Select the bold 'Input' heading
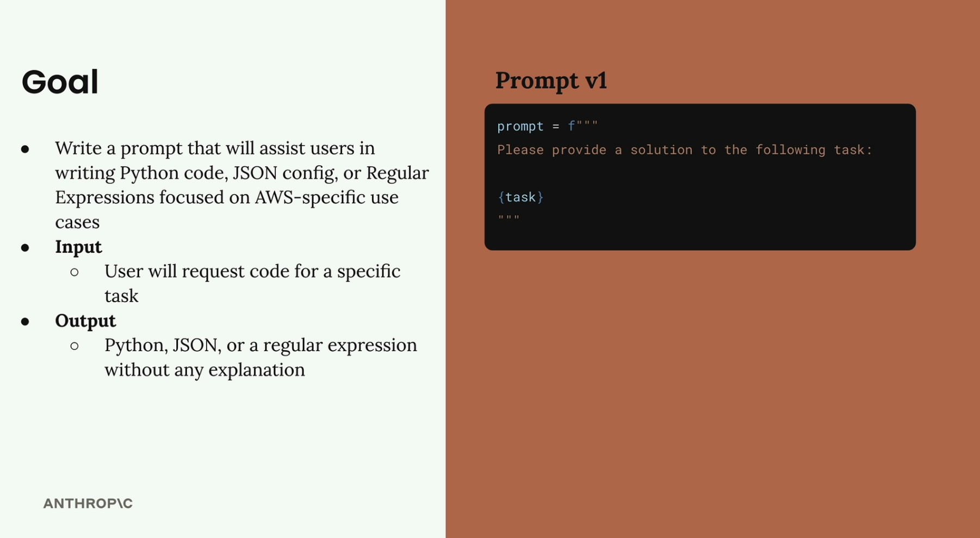980x538 pixels. [78, 247]
